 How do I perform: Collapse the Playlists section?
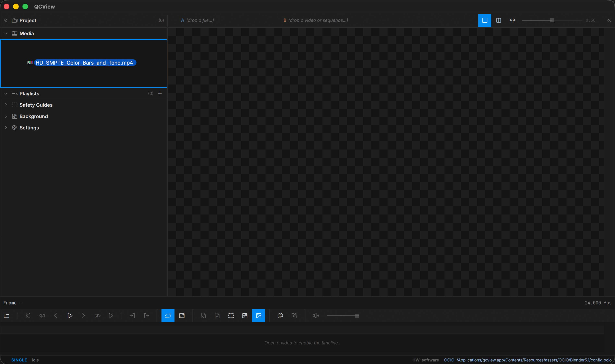click(x=6, y=93)
